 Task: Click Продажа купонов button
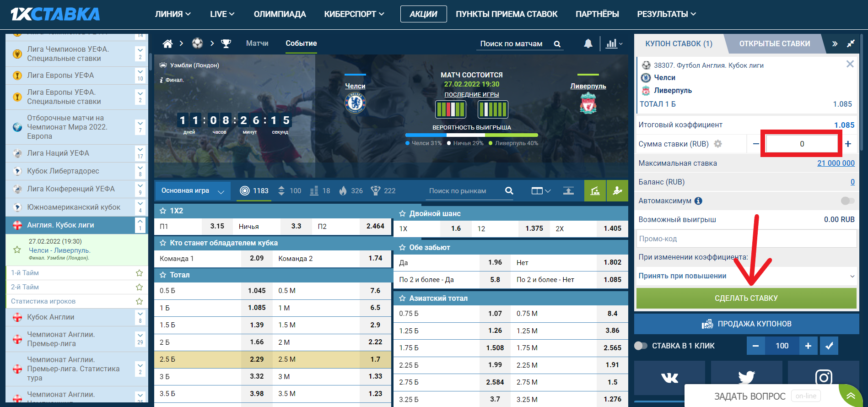point(746,324)
